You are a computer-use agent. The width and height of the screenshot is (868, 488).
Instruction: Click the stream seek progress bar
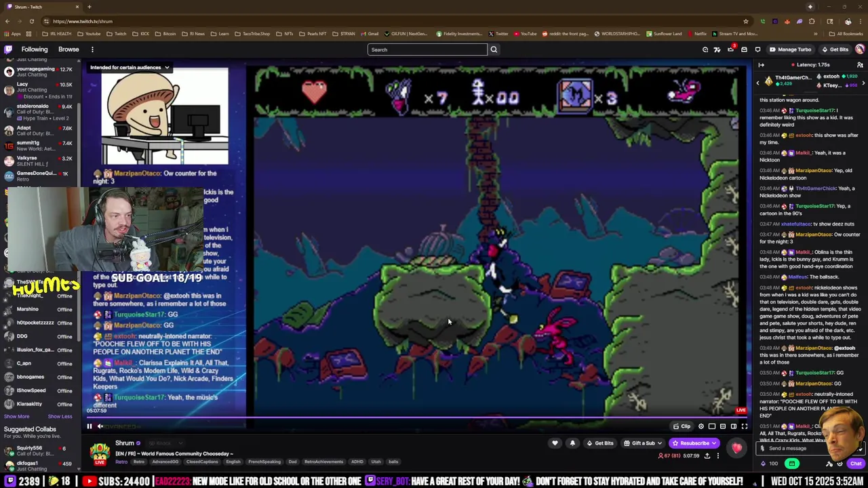(417, 418)
